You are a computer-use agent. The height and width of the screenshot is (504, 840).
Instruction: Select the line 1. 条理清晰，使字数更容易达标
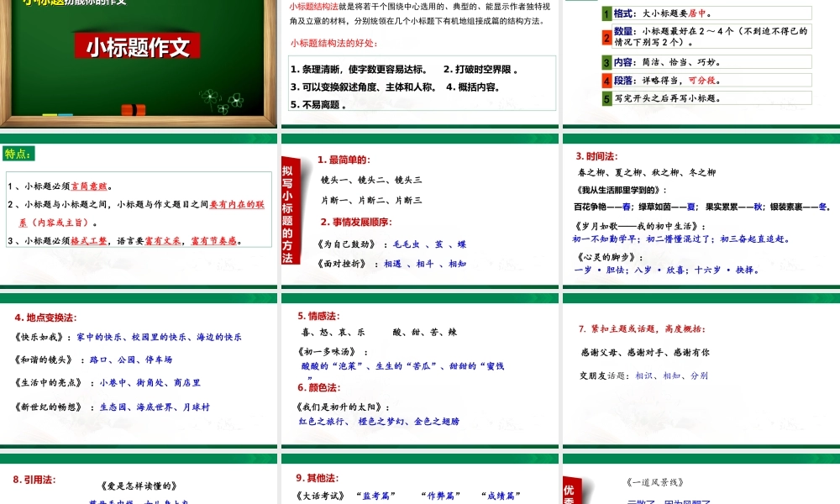tap(359, 69)
